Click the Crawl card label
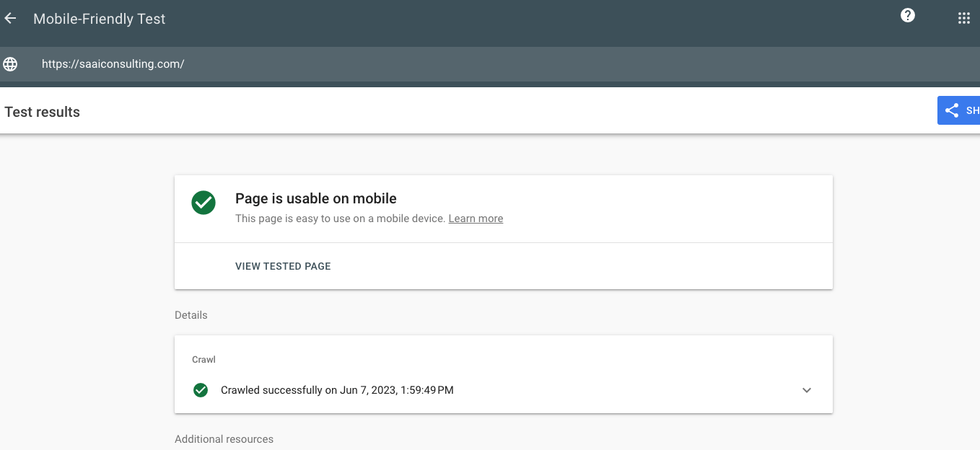 coord(204,359)
